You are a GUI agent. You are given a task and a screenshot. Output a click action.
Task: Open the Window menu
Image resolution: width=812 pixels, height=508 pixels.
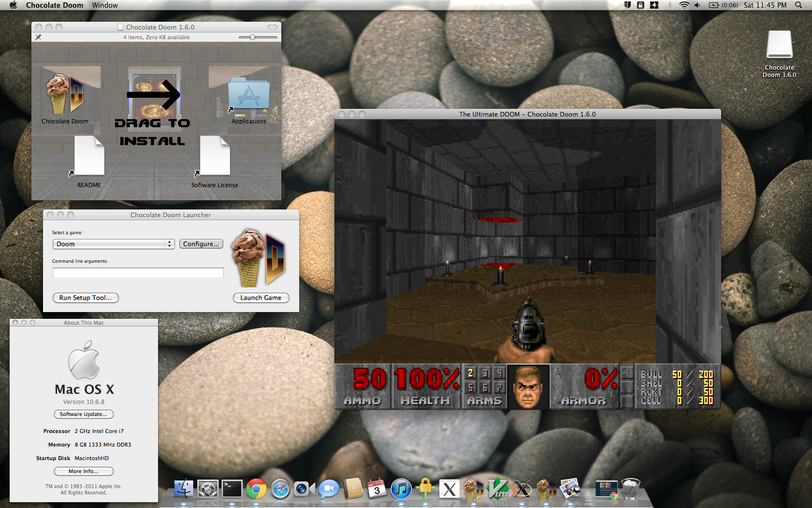coord(105,5)
